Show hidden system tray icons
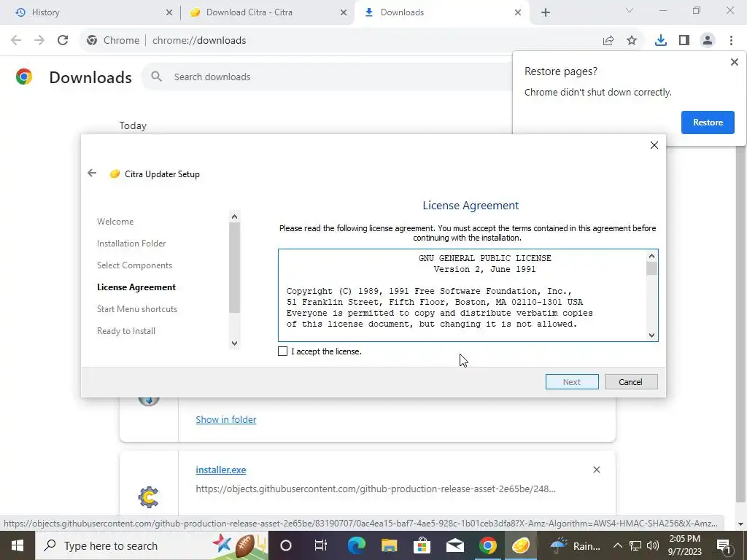The height and width of the screenshot is (560, 747). tap(617, 545)
